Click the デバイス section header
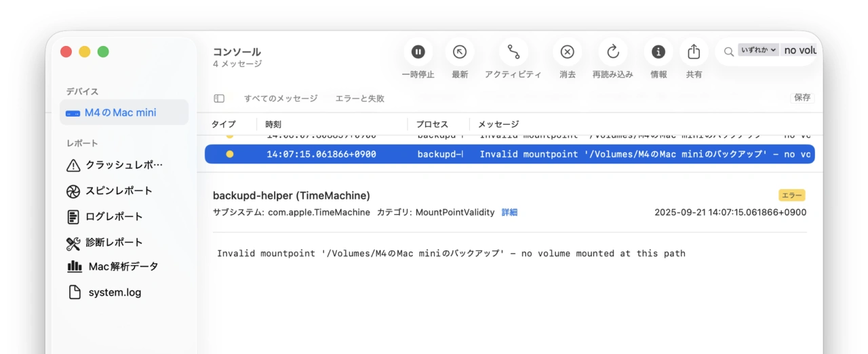This screenshot has width=868, height=354. point(82,92)
